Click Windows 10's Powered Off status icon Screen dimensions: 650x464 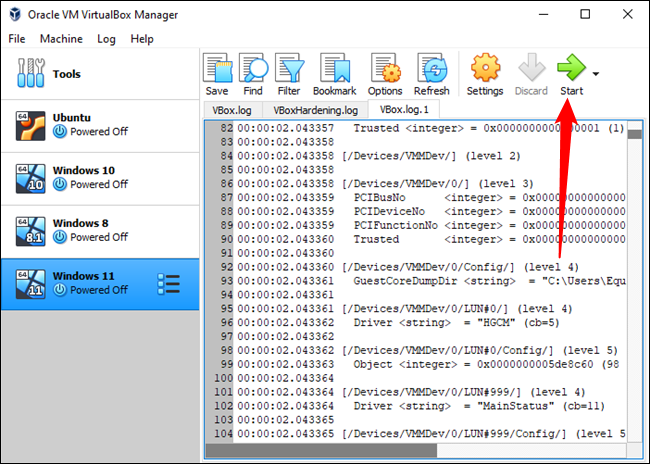pyautogui.click(x=60, y=185)
